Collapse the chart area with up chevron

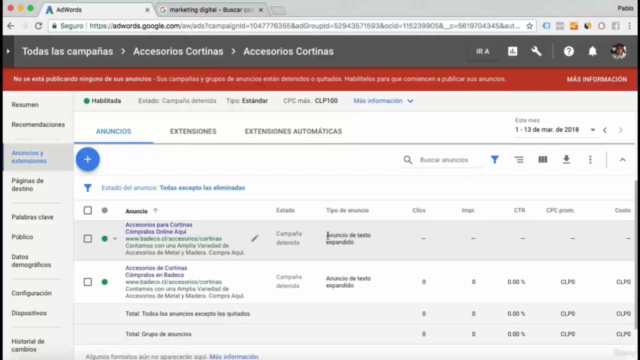(x=622, y=160)
